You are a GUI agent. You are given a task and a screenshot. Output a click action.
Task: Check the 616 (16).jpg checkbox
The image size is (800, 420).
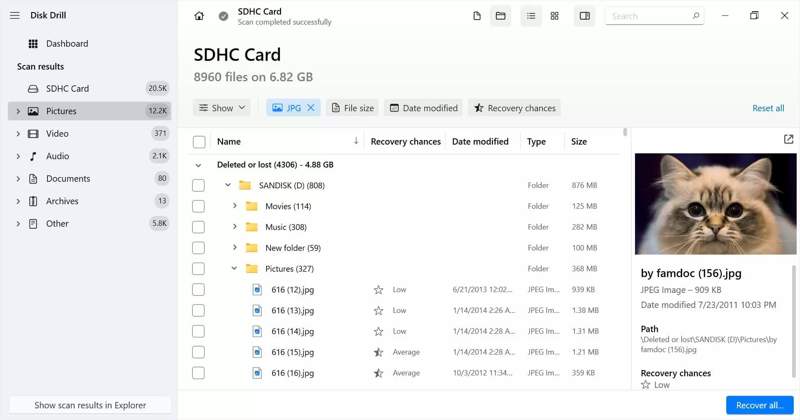coord(198,373)
